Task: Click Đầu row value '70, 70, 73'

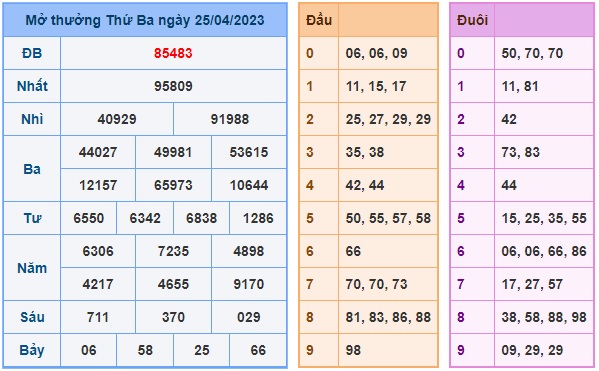Action: click(376, 284)
